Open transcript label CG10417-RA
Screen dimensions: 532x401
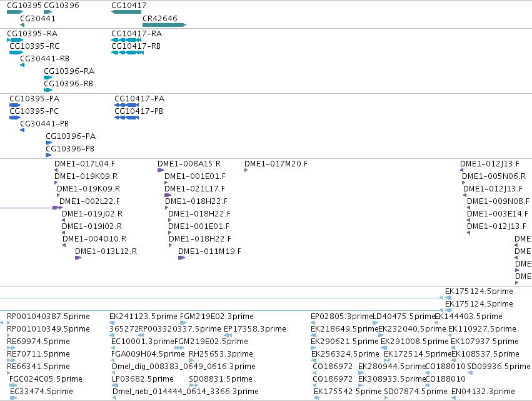137,34
